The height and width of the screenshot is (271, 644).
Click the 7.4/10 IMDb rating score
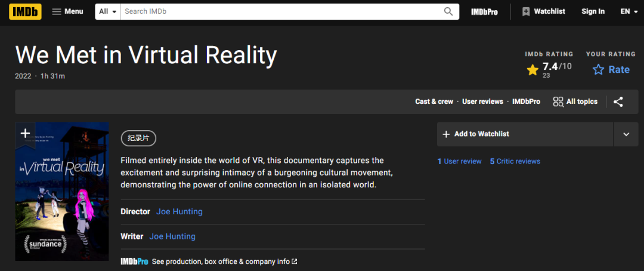point(557,66)
